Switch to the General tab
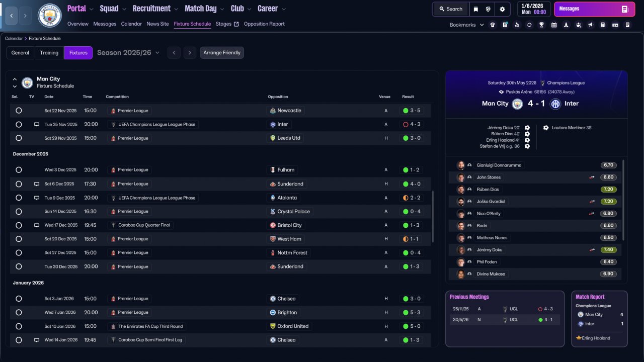The image size is (644, 362). [20, 53]
